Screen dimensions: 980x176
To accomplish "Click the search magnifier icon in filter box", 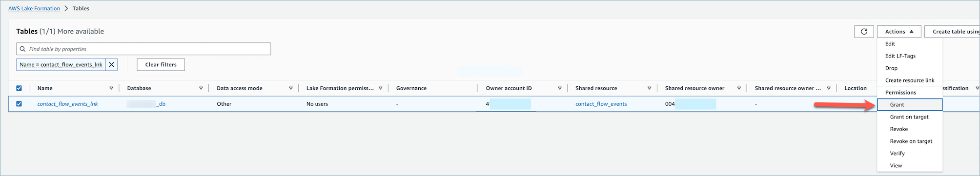I will point(22,49).
